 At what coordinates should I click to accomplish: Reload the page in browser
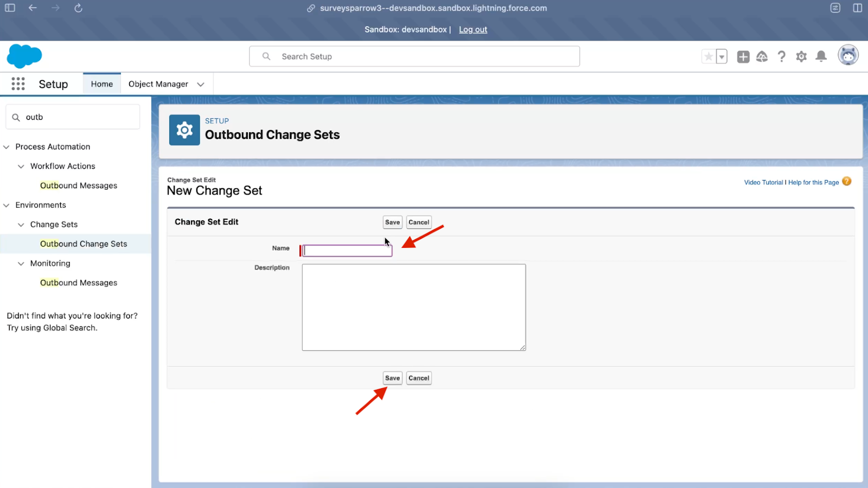(78, 8)
